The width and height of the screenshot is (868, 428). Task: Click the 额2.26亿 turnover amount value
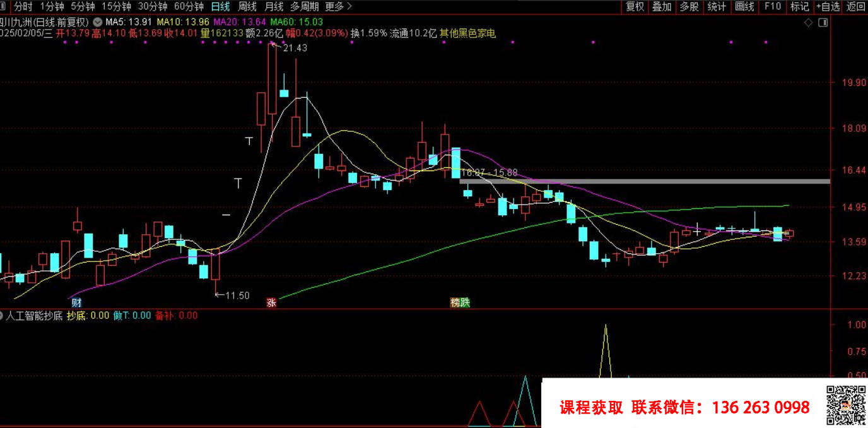[x=264, y=33]
